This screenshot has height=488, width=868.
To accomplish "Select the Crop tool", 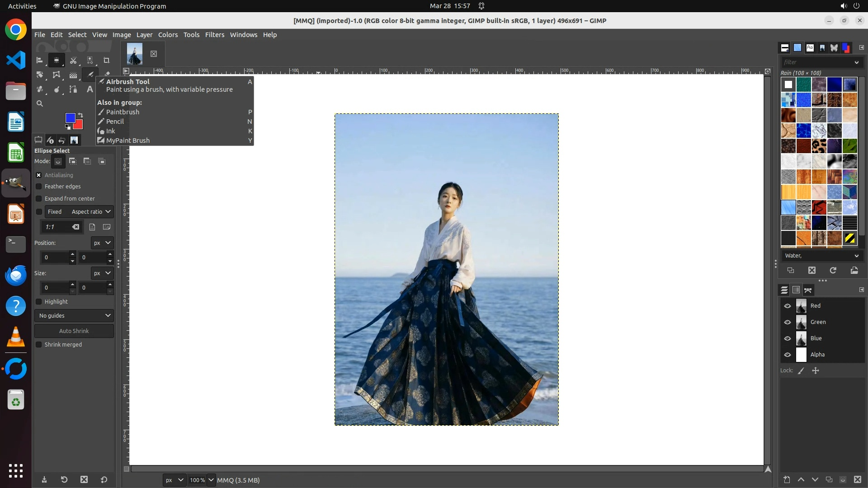I will pos(107,60).
